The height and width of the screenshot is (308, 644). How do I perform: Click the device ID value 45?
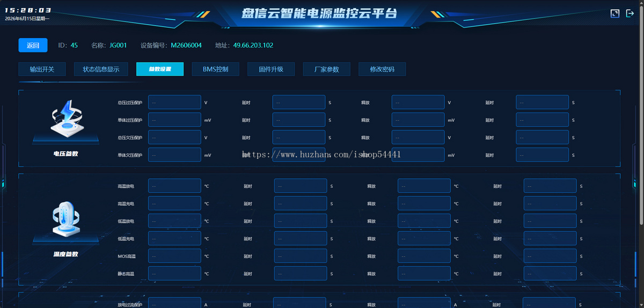[74, 45]
